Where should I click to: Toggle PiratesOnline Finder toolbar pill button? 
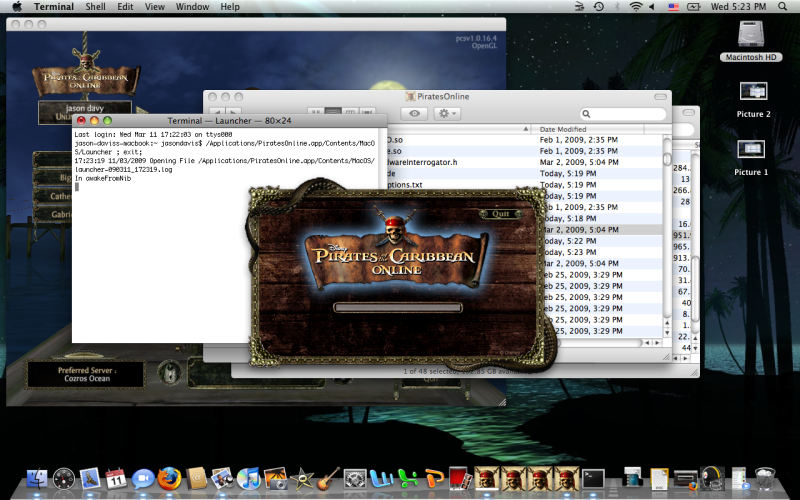tap(660, 96)
